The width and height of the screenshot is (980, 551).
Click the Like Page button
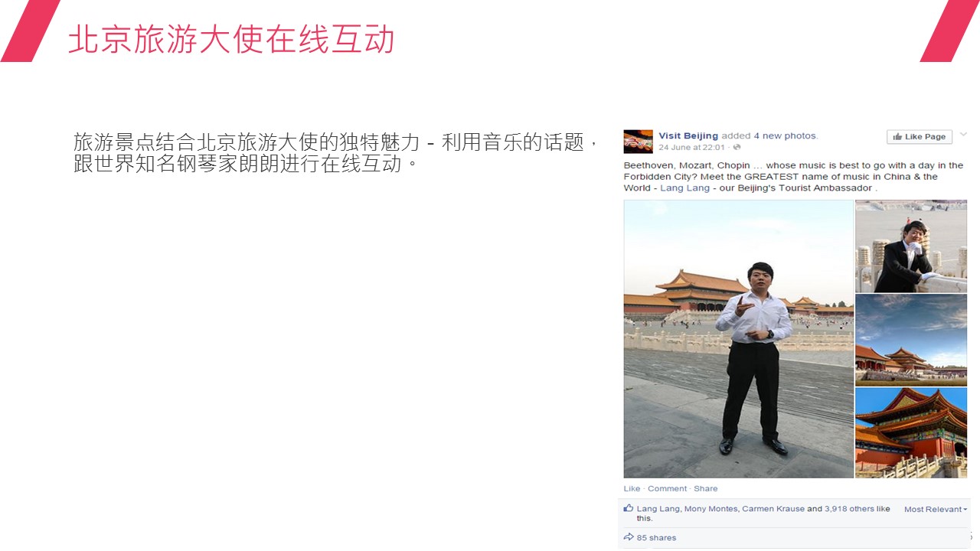[x=919, y=137]
